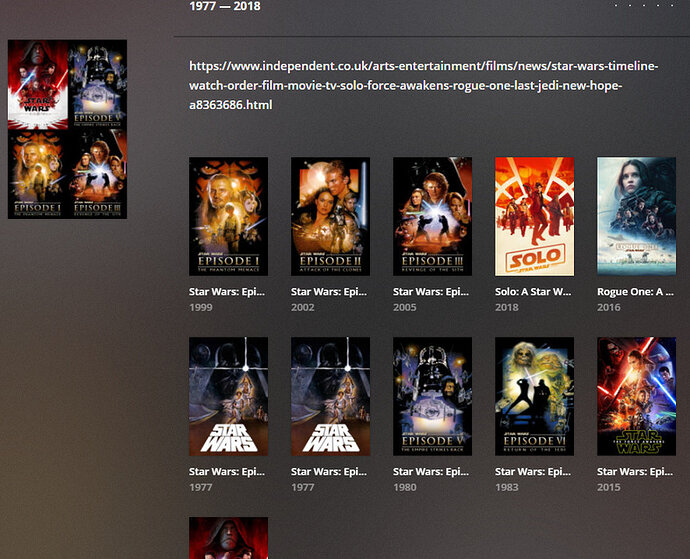This screenshot has width=690, height=559.
Task: Click the Star Wars collection collage poster
Action: 67,129
